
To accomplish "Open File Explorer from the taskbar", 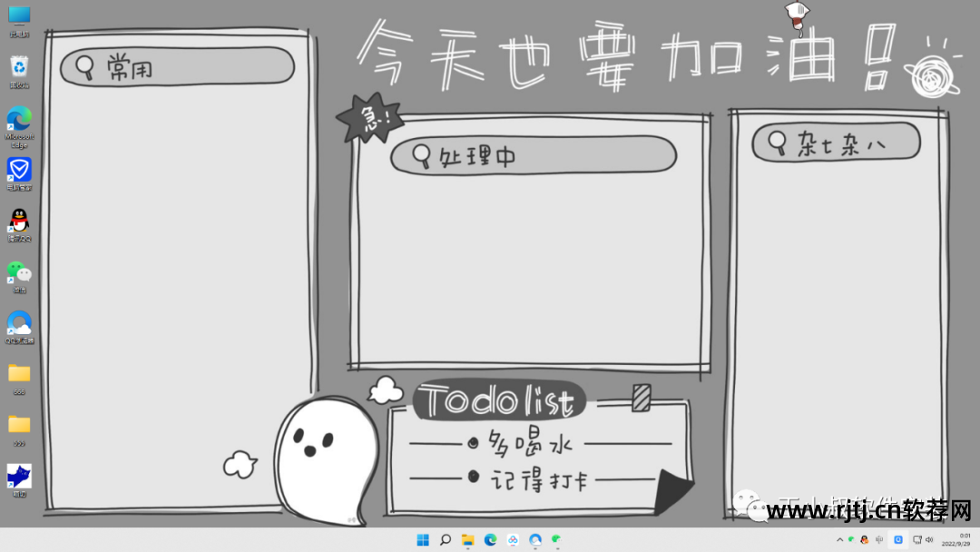I will pos(468,539).
